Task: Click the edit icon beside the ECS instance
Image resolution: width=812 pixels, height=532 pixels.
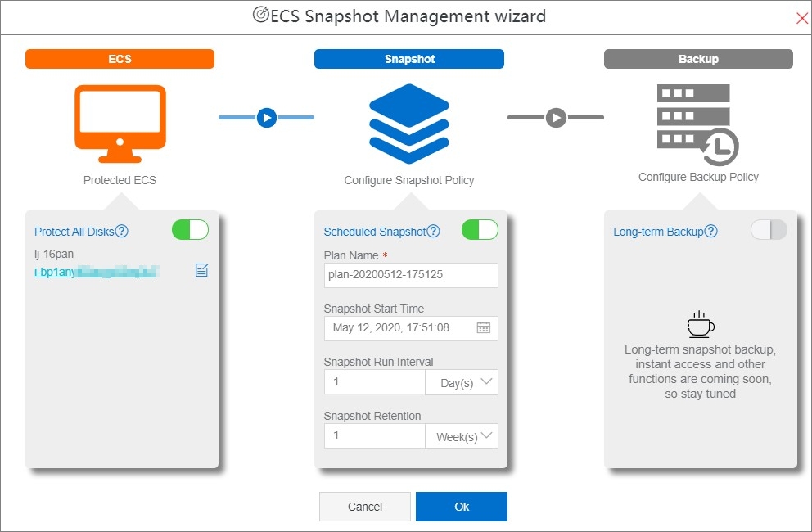Action: 201,270
